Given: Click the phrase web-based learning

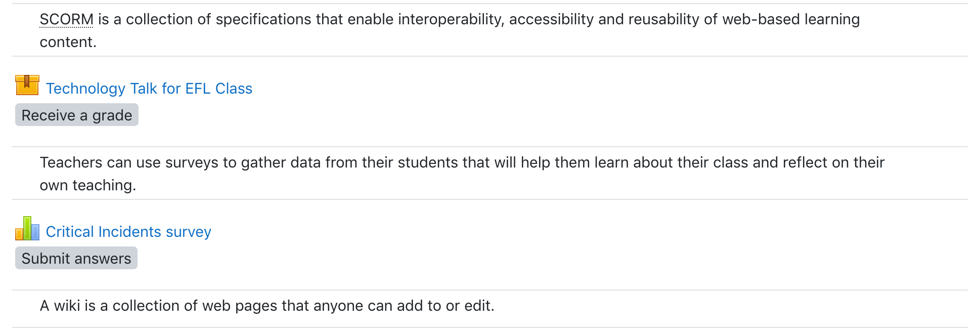Looking at the screenshot, I should click(x=791, y=19).
